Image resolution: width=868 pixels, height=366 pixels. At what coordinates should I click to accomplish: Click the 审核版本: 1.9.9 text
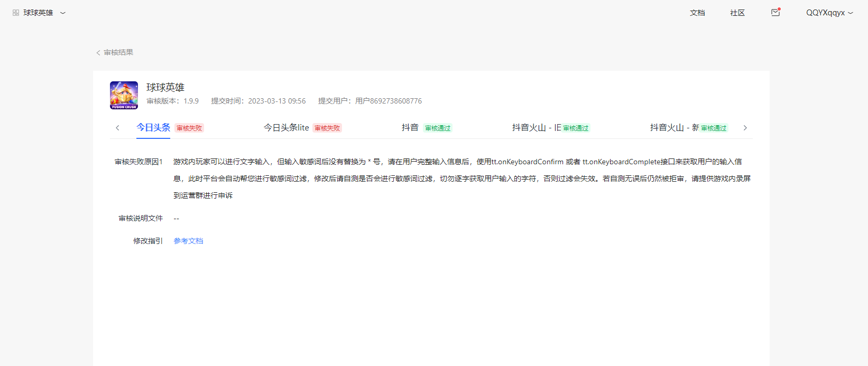(173, 101)
